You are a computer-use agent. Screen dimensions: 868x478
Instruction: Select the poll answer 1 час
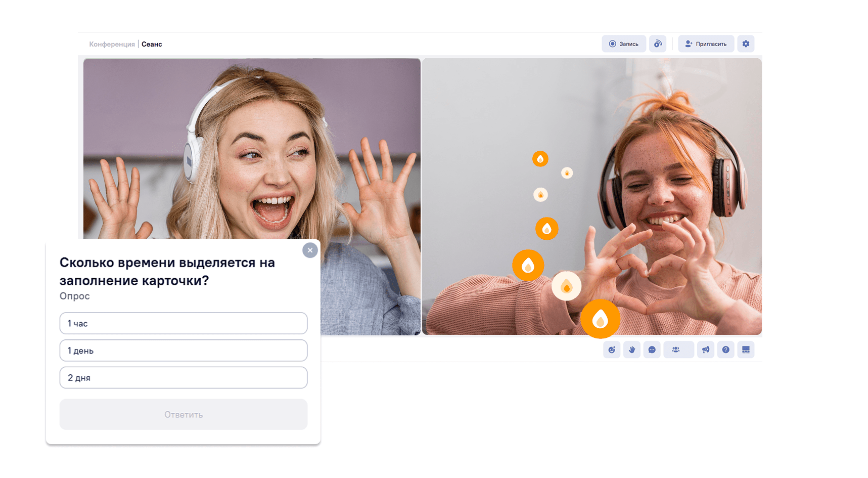184,323
